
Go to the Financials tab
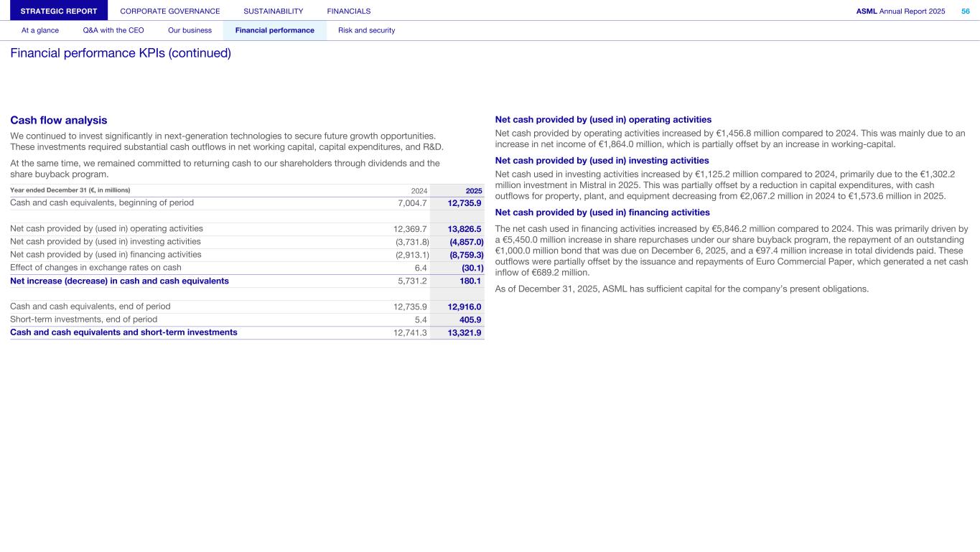click(348, 11)
